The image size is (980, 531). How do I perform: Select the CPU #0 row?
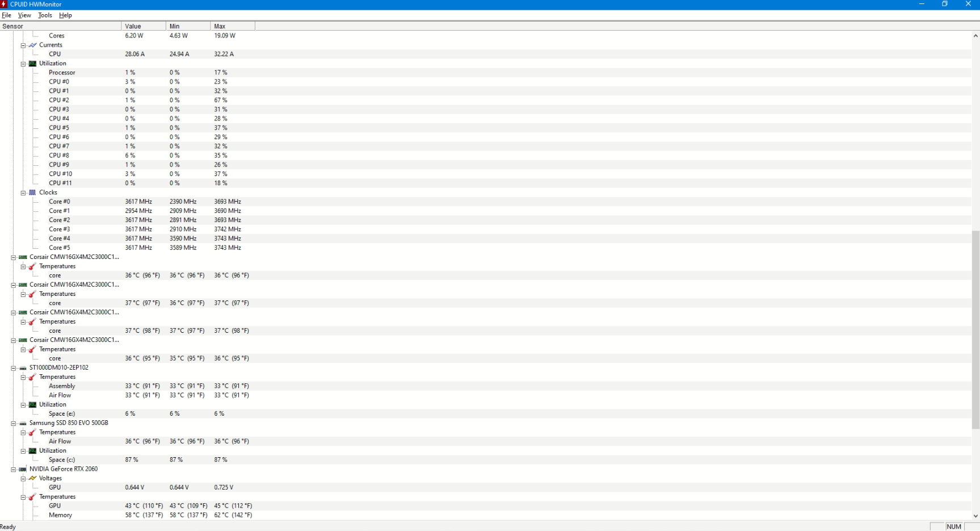click(x=138, y=82)
